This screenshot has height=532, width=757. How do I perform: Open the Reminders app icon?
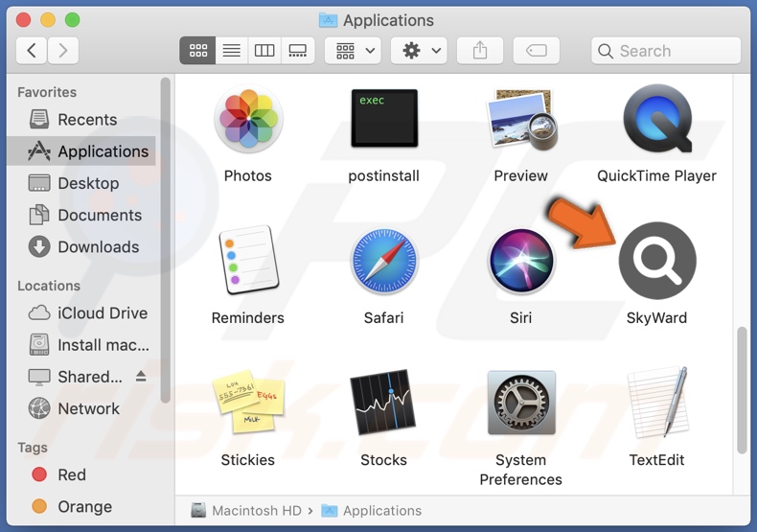[248, 260]
